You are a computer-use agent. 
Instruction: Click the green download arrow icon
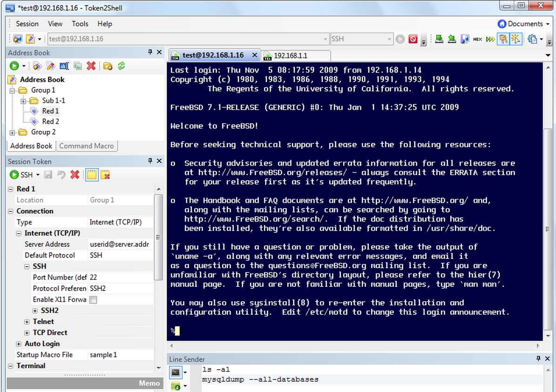coord(452,39)
